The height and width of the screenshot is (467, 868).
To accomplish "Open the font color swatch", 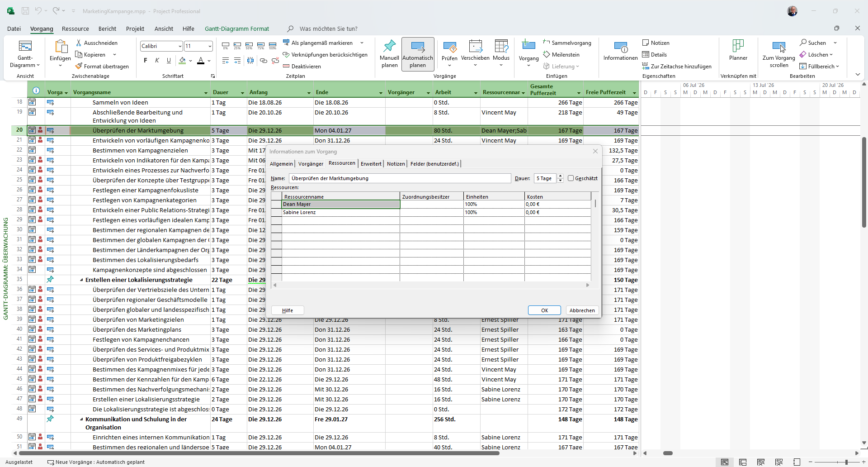I will click(201, 61).
